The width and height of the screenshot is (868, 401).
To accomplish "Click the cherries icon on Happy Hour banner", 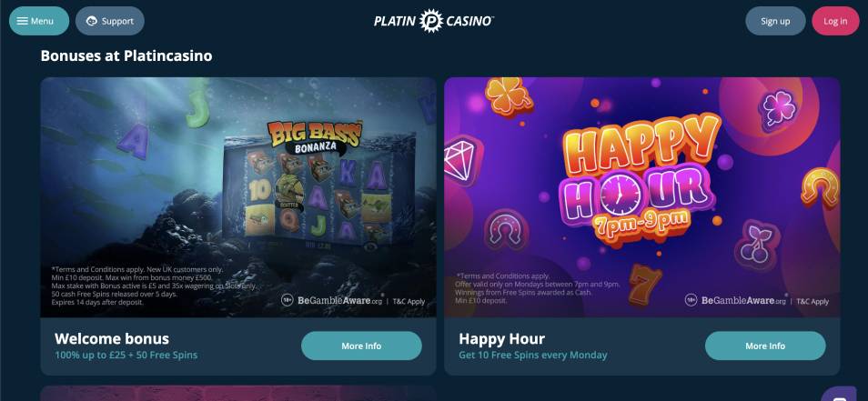I will [756, 246].
